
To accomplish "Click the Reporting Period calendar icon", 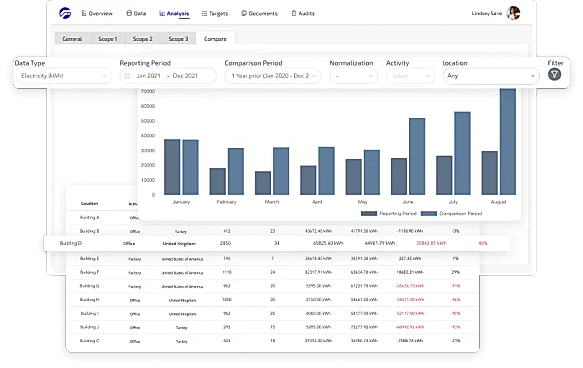I will [127, 76].
